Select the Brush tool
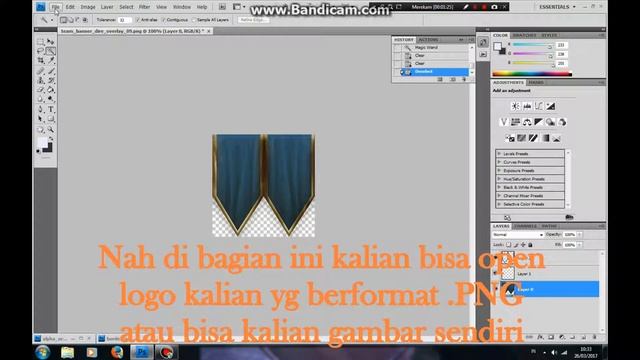Screen dimensions: 640x360 coord(51,71)
